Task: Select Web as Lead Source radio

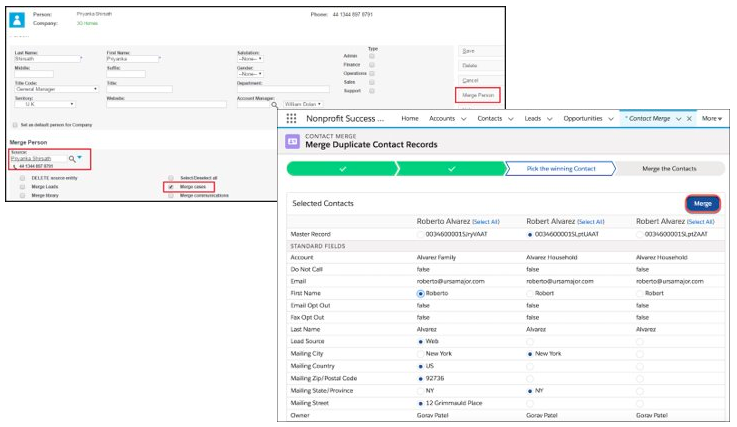Action: click(x=420, y=341)
